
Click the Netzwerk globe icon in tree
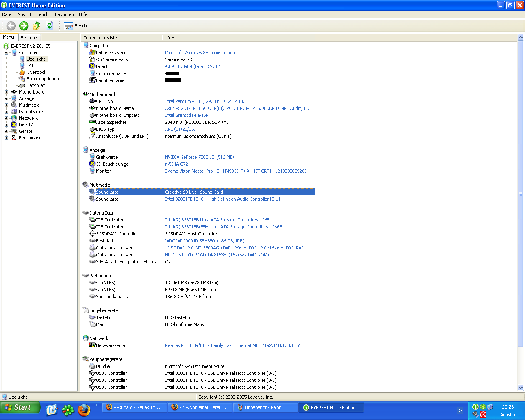click(14, 118)
